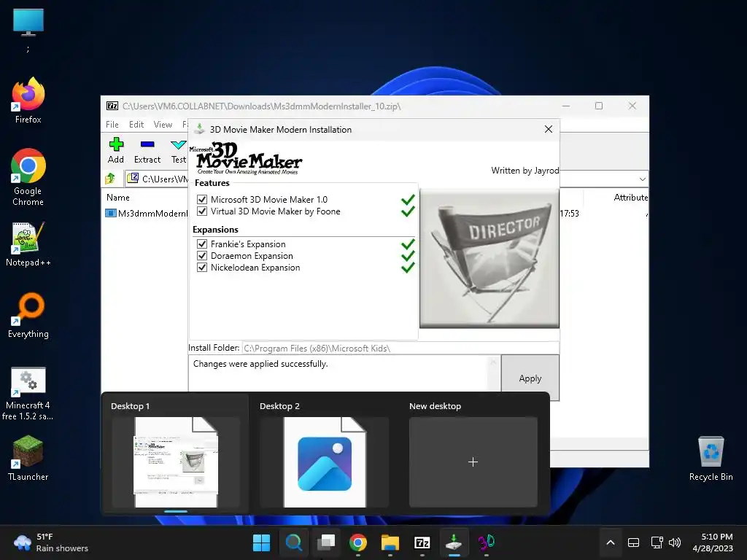
Task: Click the Task View taskbar button
Action: (x=326, y=542)
